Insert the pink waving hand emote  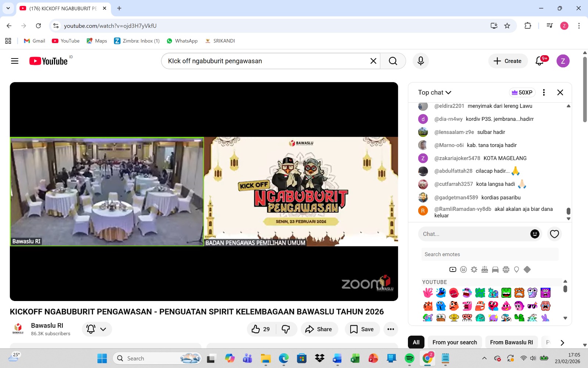tap(428, 293)
